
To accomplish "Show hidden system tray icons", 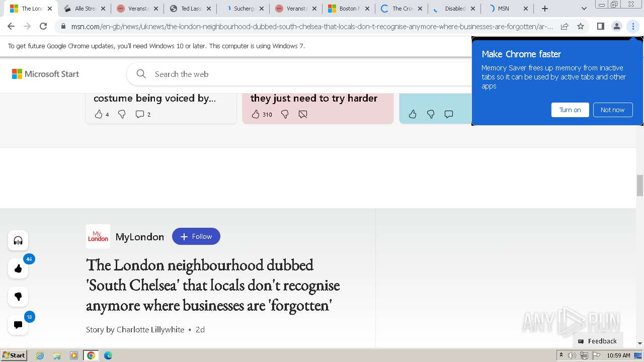I will (561, 355).
